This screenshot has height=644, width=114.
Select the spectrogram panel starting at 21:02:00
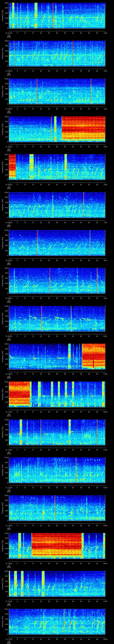(x=57, y=53)
